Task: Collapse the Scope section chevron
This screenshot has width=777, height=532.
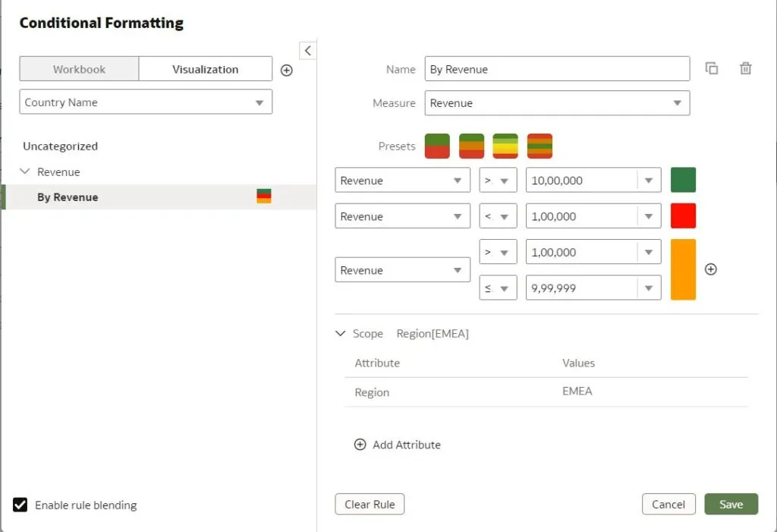Action: (340, 334)
